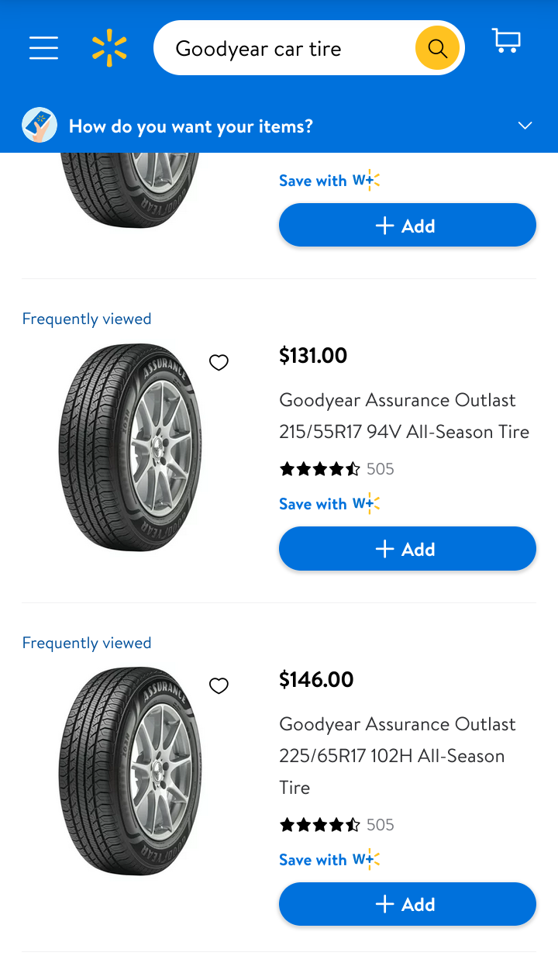The height and width of the screenshot is (980, 558).
Task: Open the hamburger navigation menu
Action: (x=44, y=48)
